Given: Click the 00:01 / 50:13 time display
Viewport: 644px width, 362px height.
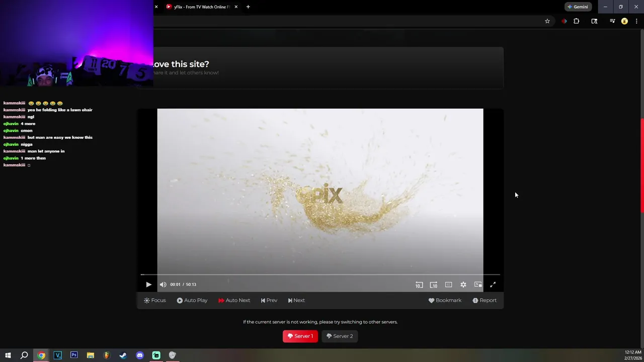Looking at the screenshot, I should point(183,285).
